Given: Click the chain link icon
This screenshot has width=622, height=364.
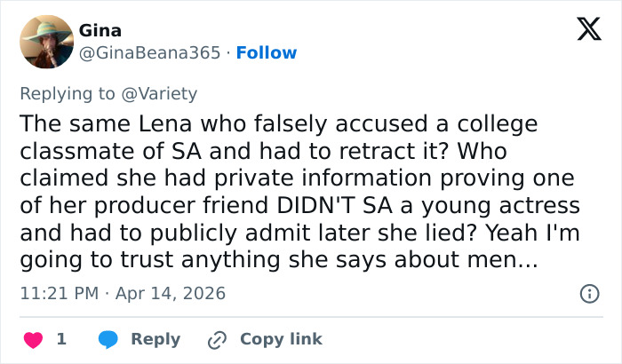Looking at the screenshot, I should [216, 339].
